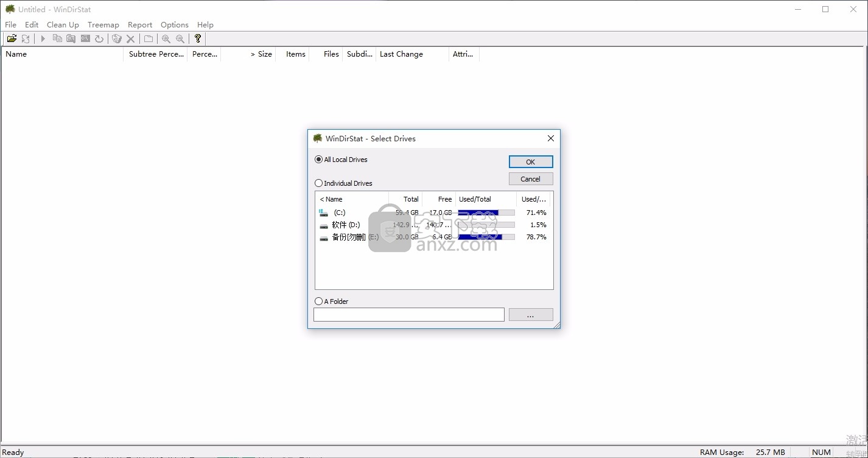This screenshot has height=458, width=868.
Task: Confirm drive selection with OK
Action: click(531, 162)
